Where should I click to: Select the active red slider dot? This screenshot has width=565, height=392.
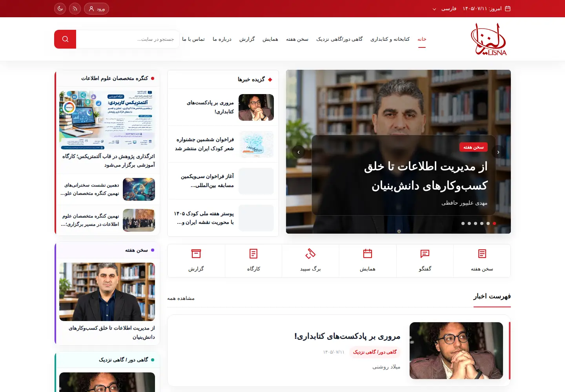(x=494, y=223)
